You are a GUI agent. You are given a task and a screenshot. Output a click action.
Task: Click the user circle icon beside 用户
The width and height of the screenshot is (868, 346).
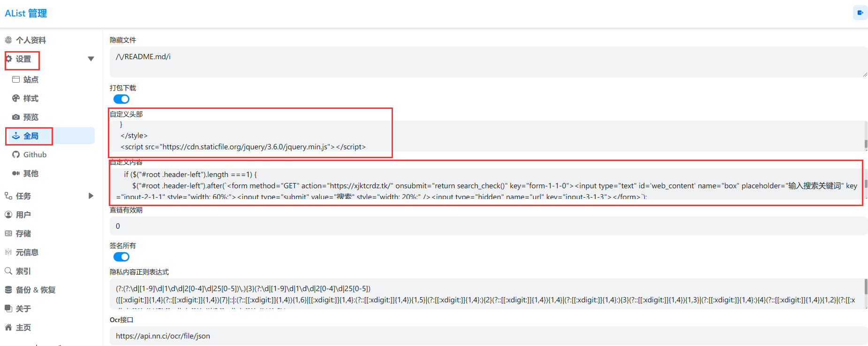pos(8,215)
